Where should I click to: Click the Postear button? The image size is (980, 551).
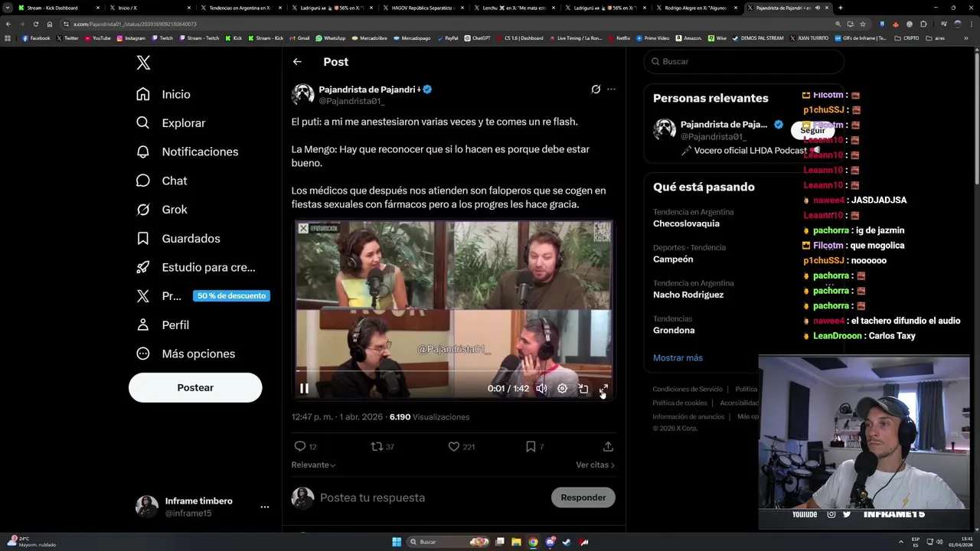tap(195, 387)
